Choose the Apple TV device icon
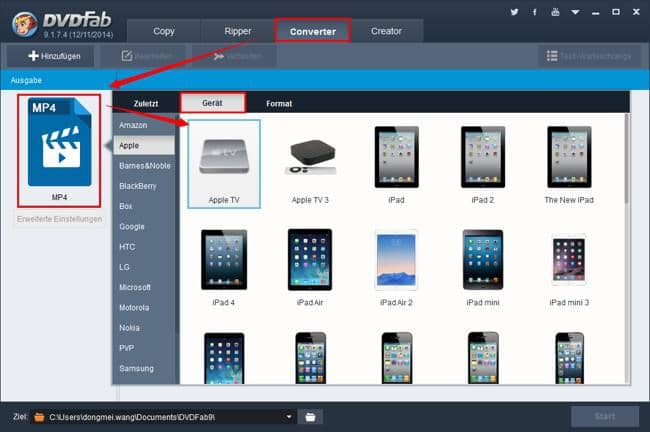This screenshot has width=650, height=432. click(x=224, y=164)
